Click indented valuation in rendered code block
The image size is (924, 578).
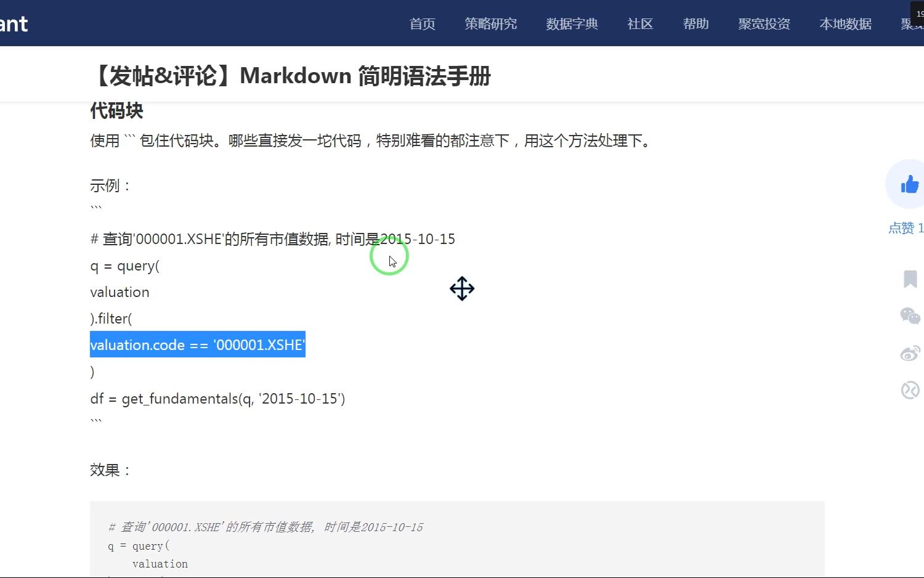click(x=160, y=564)
